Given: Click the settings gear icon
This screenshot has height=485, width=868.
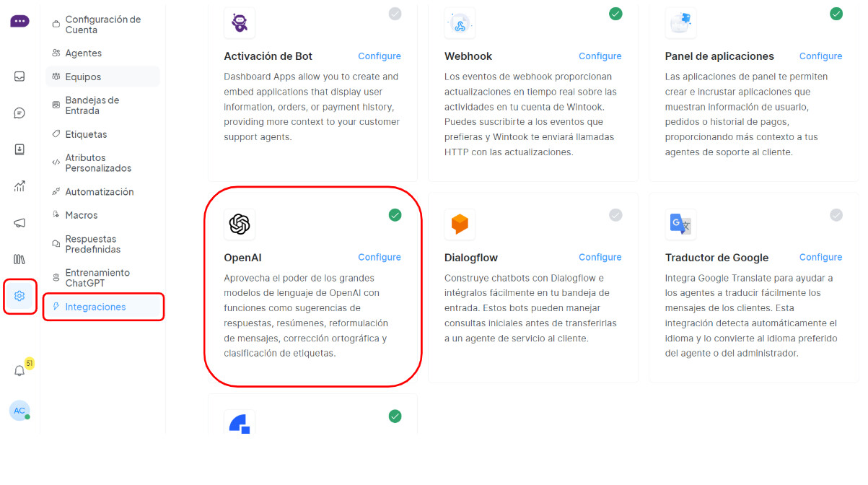Looking at the screenshot, I should pyautogui.click(x=19, y=296).
